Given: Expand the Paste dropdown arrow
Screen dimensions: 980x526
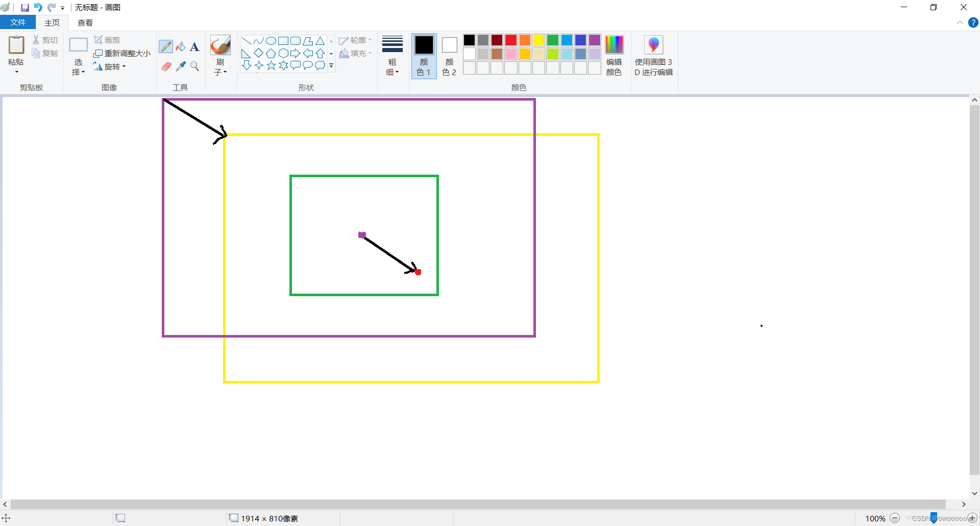Looking at the screenshot, I should coord(16,72).
